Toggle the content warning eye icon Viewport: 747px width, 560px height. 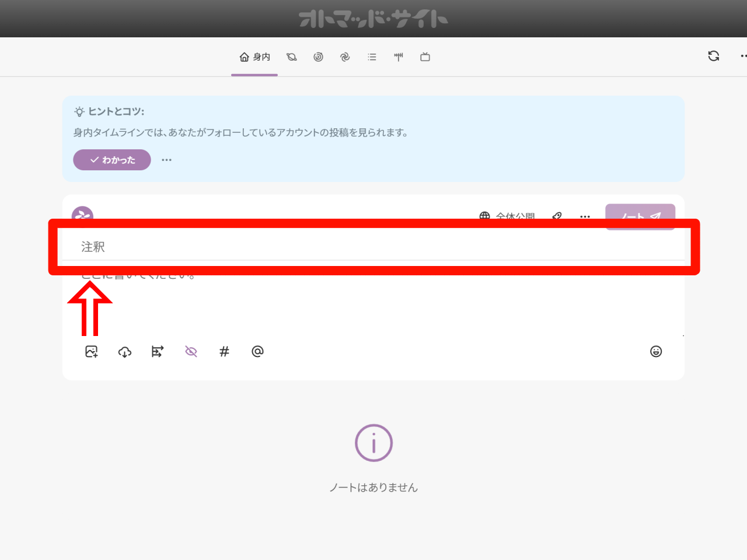point(191,352)
